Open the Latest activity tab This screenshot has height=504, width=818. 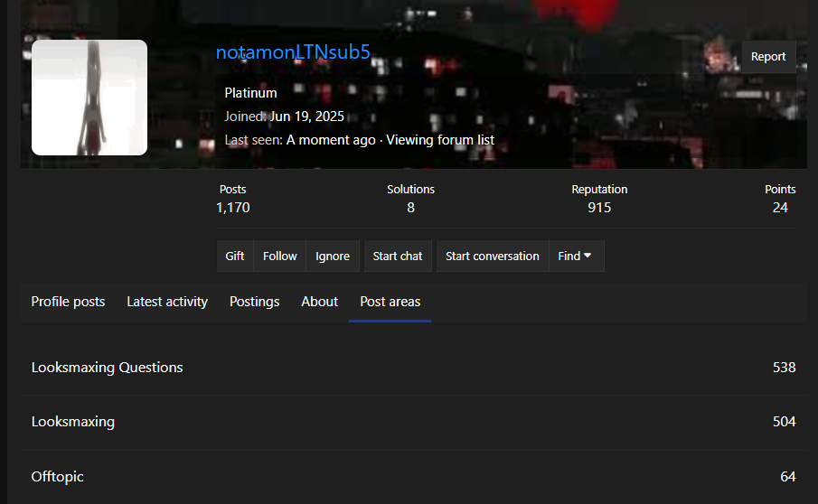coord(167,302)
